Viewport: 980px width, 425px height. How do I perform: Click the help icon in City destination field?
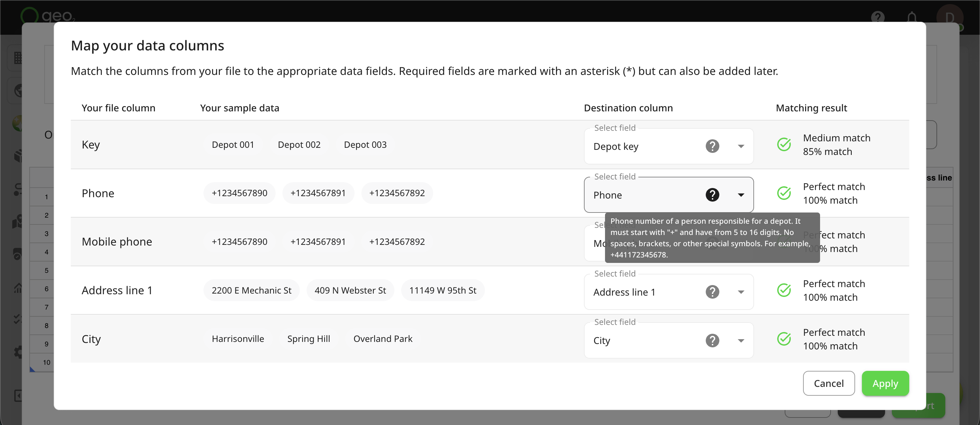pyautogui.click(x=712, y=341)
